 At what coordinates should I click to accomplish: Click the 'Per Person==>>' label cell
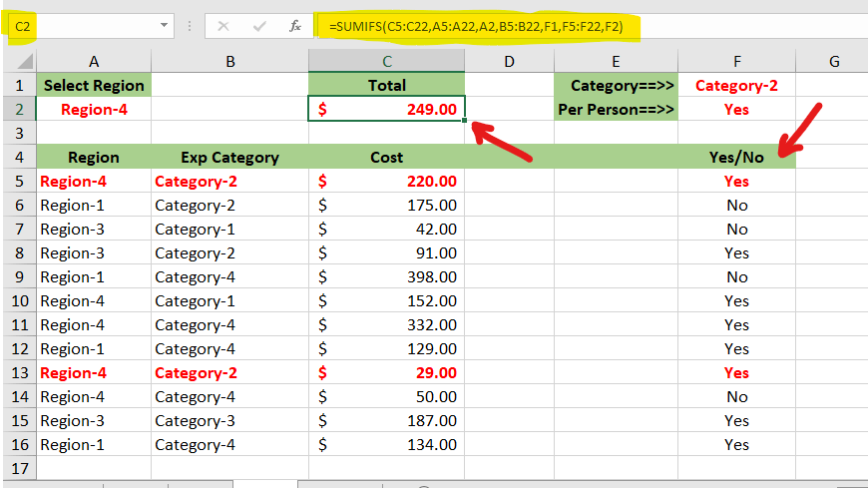pyautogui.click(x=616, y=109)
